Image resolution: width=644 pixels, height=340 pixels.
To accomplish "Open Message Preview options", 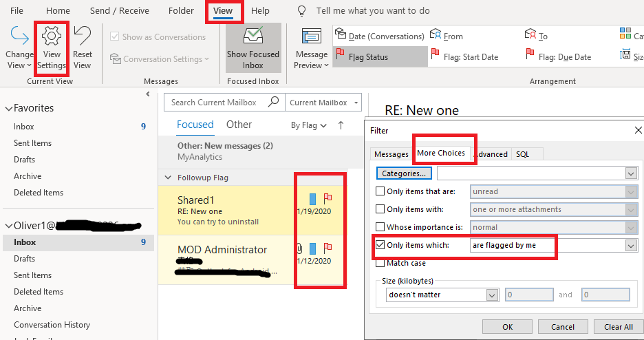I will pyautogui.click(x=312, y=47).
